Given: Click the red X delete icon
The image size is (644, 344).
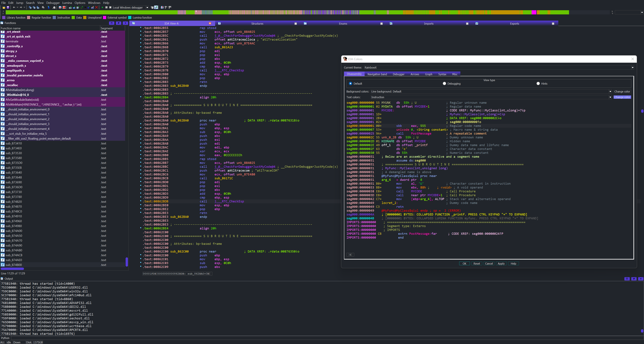Looking at the screenshot, I should coord(96,8).
